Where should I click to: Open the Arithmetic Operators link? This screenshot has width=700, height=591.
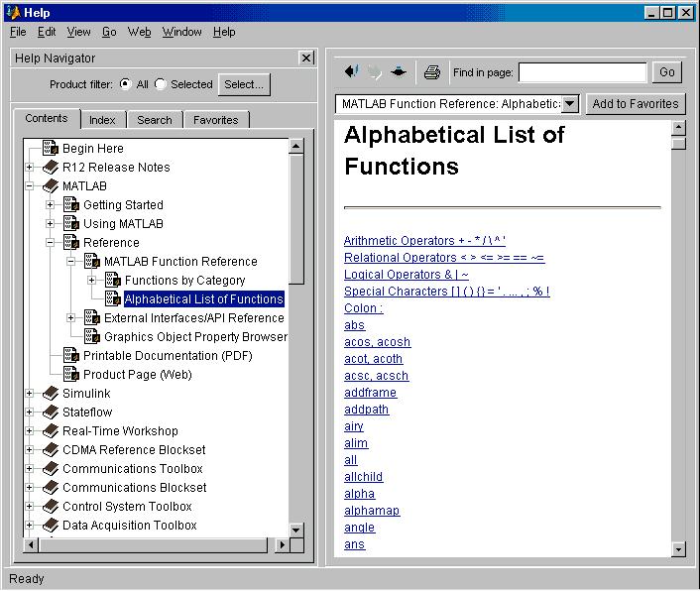[424, 241]
